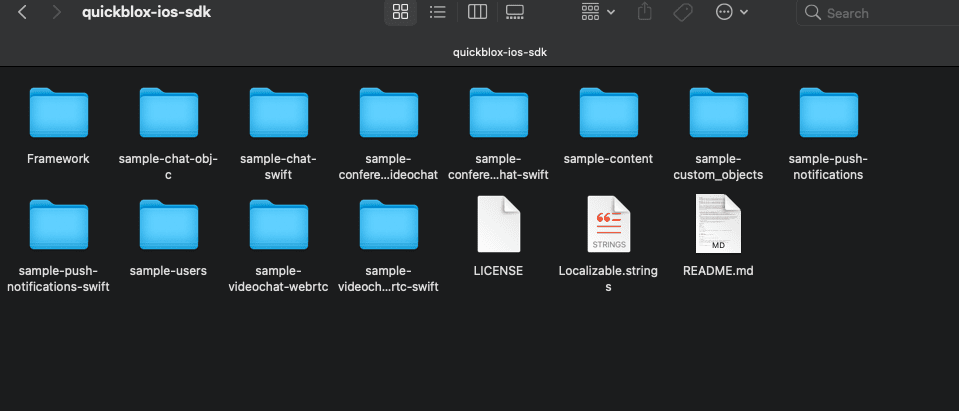Click the search magnifier icon
Image resolution: width=959 pixels, height=411 pixels.
click(812, 13)
